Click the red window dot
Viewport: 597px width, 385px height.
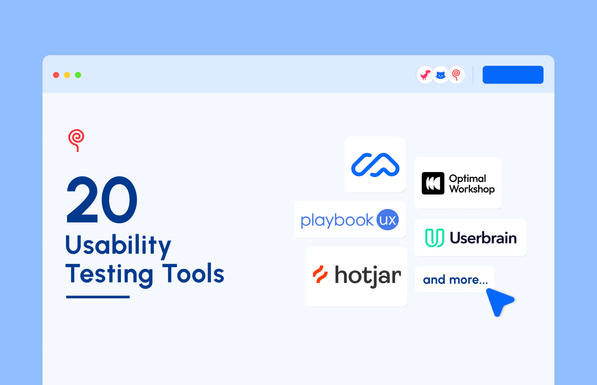tap(56, 75)
